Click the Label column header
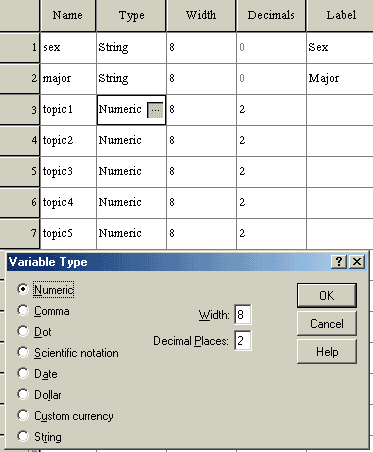This screenshot has height=452, width=373. click(x=340, y=15)
